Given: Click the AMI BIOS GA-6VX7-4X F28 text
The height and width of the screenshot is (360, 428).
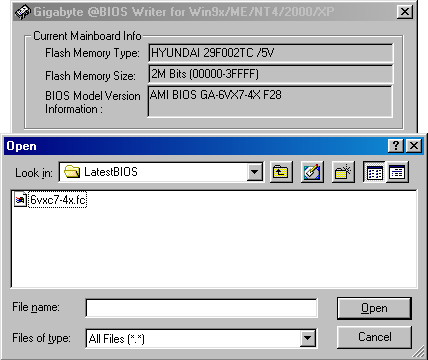Looking at the screenshot, I should 216,95.
